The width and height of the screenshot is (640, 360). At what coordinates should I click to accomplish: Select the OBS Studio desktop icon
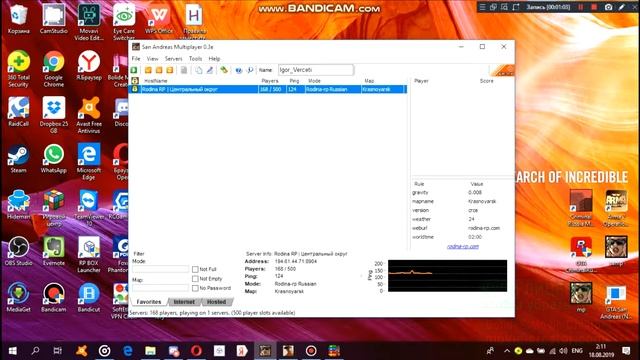pos(18,251)
